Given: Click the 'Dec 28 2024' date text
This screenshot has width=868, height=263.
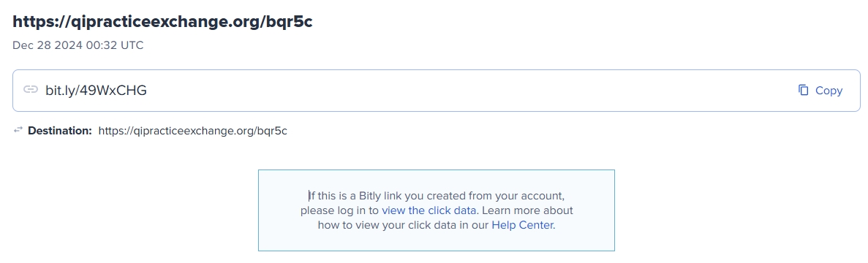Looking at the screenshot, I should pos(47,45).
